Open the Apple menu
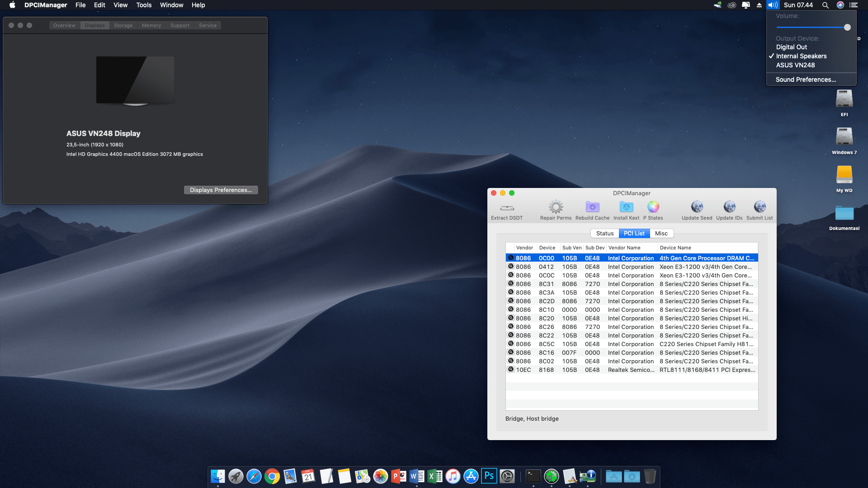Image resolution: width=868 pixels, height=488 pixels. tap(12, 5)
